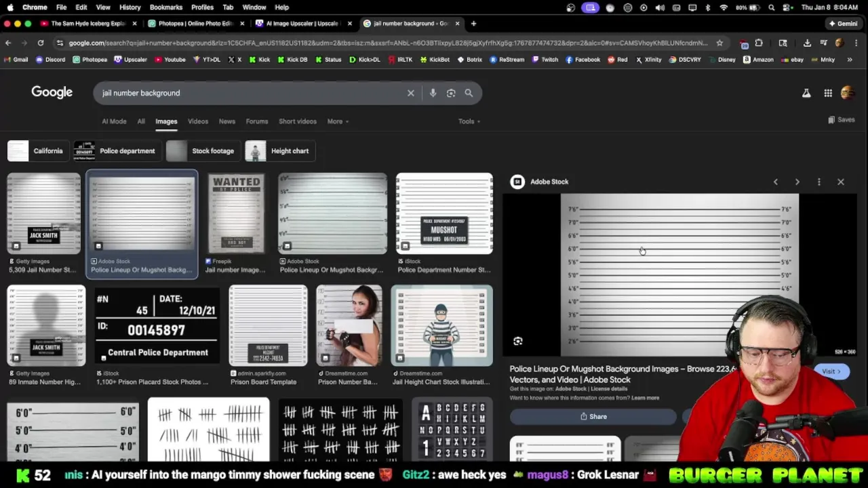Open macOS Spotlight search icon
Screen dimensions: 868x488
tap(772, 7)
